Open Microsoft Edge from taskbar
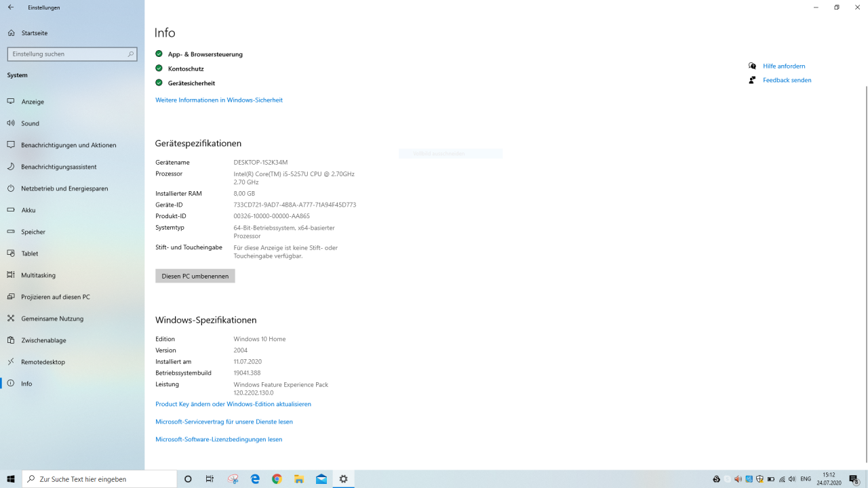Viewport: 868px width, 488px height. [x=255, y=479]
